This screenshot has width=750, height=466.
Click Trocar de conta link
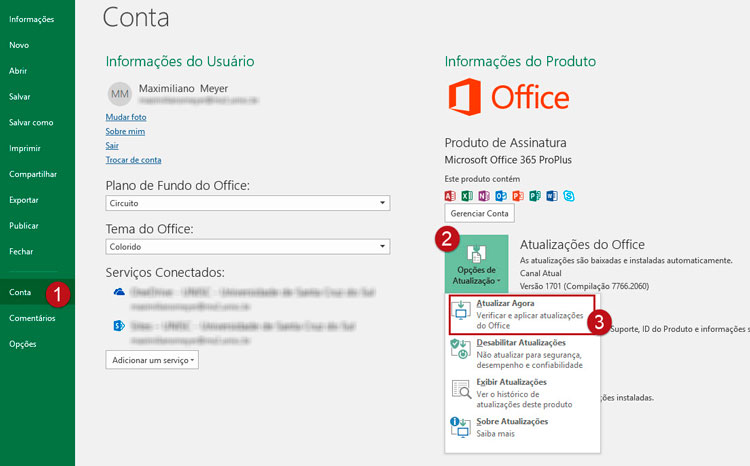point(133,160)
